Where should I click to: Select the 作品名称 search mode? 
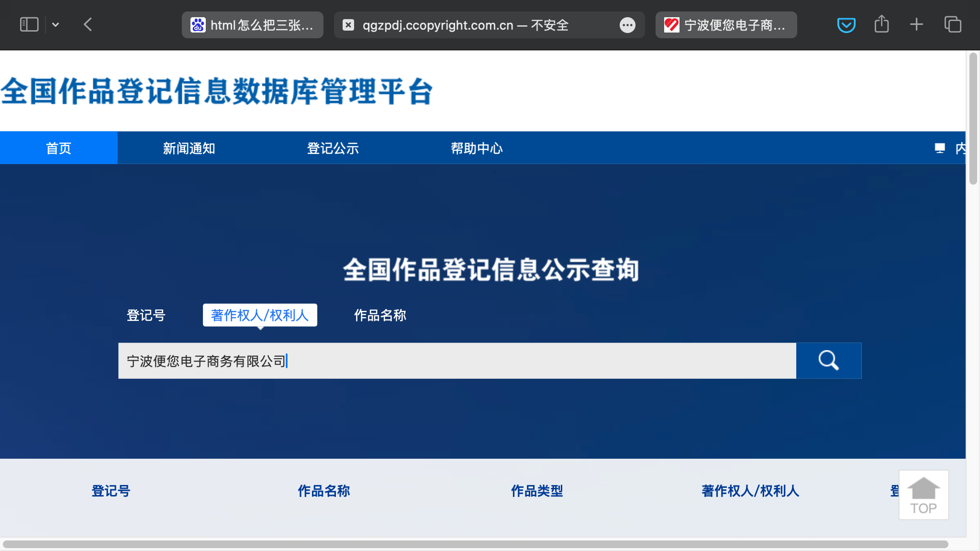[x=380, y=315]
